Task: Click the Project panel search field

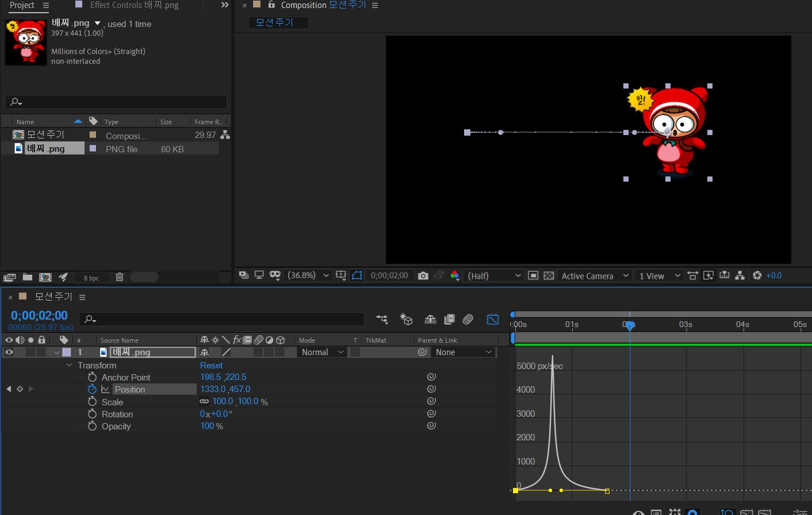Action: [116, 102]
